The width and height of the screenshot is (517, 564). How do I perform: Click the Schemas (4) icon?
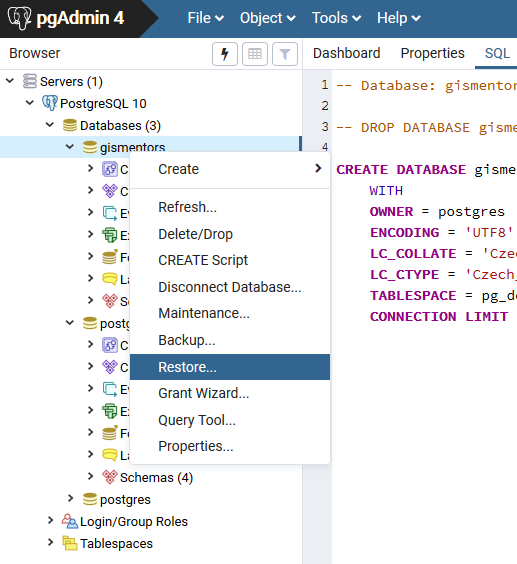point(110,477)
